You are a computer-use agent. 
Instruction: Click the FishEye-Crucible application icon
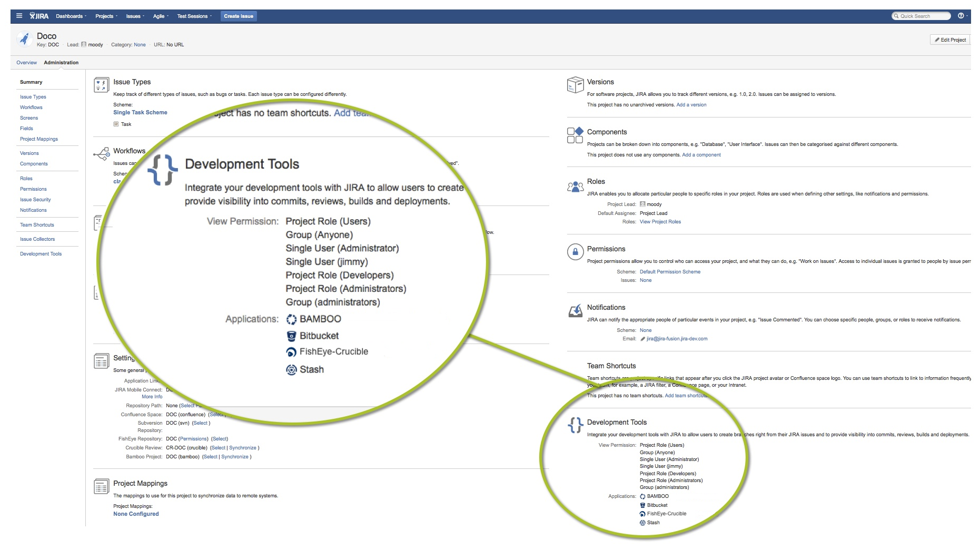tap(642, 514)
